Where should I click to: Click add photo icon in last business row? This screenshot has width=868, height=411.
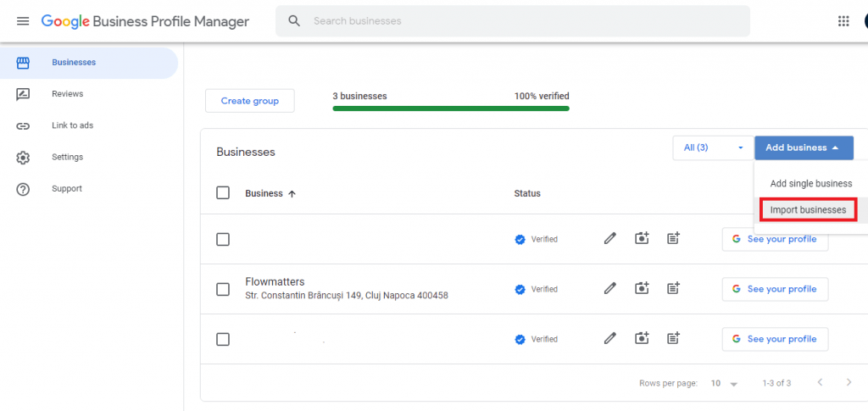(642, 338)
